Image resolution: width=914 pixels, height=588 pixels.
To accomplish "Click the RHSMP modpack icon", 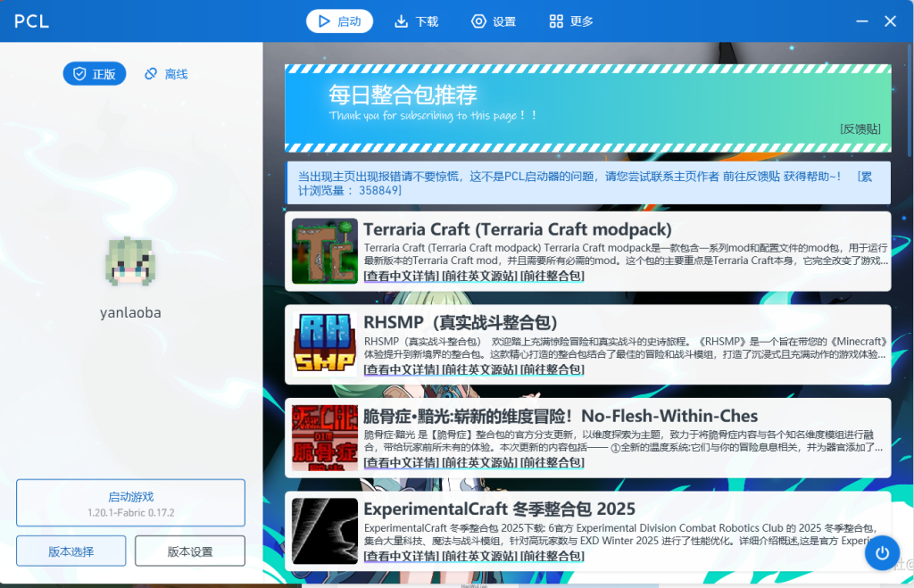I will (x=325, y=344).
